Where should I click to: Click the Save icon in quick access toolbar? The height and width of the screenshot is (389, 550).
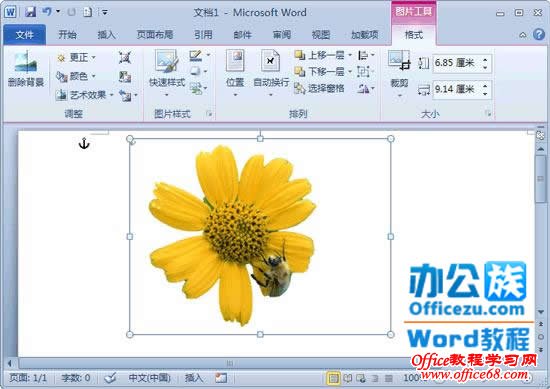[x=31, y=12]
